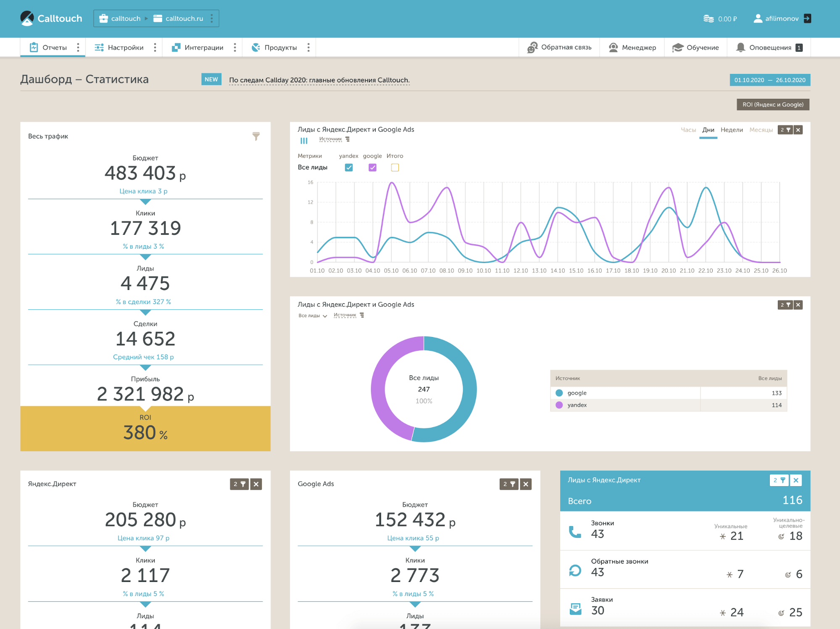Uncheck the yandex Все лиды checkbox

(x=349, y=168)
